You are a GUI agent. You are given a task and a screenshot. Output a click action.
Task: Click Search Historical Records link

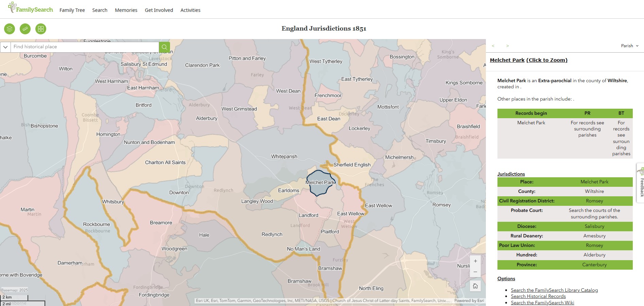538,296
